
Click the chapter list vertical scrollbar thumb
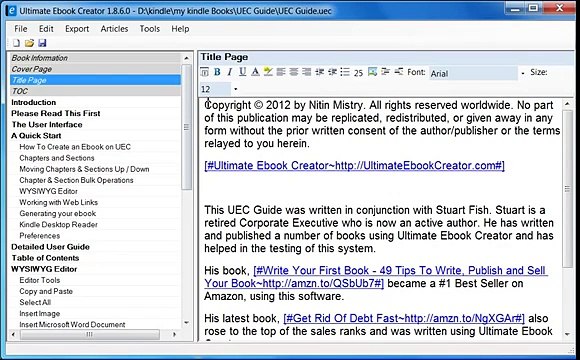(x=186, y=127)
